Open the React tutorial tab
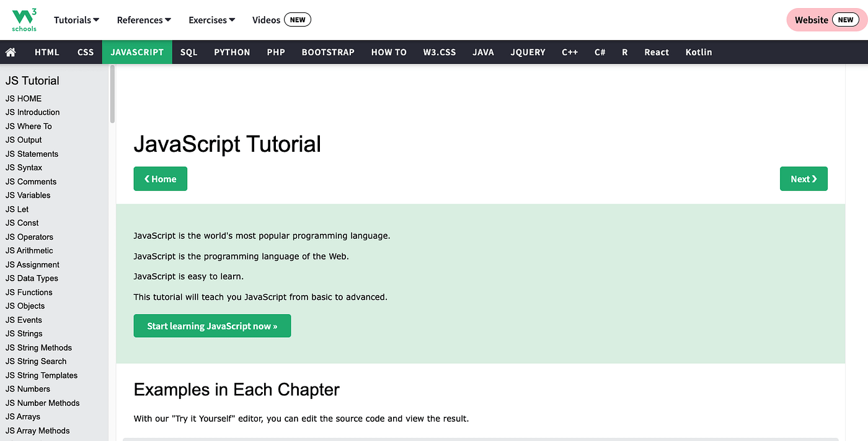The width and height of the screenshot is (868, 441). pyautogui.click(x=657, y=52)
